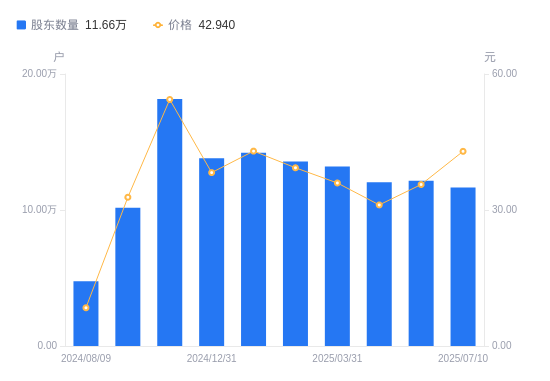Screen dimensions: 550x381
Task: Click the 20.00万 left axis label
Action: [x=39, y=73]
